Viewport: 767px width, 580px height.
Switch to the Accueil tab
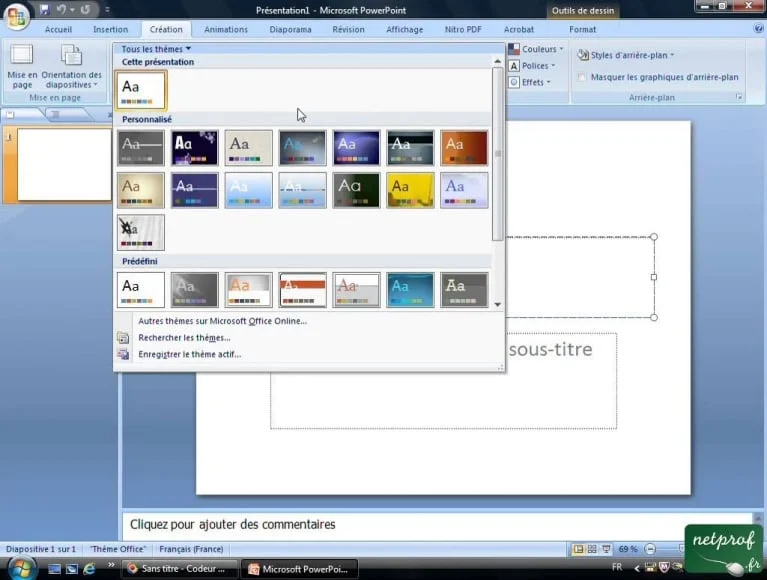[x=58, y=29]
